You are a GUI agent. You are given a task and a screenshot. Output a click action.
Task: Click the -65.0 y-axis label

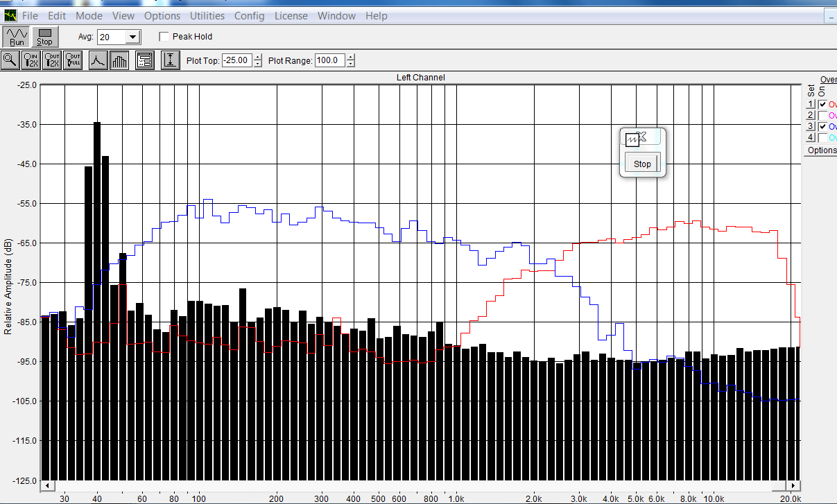[27, 243]
